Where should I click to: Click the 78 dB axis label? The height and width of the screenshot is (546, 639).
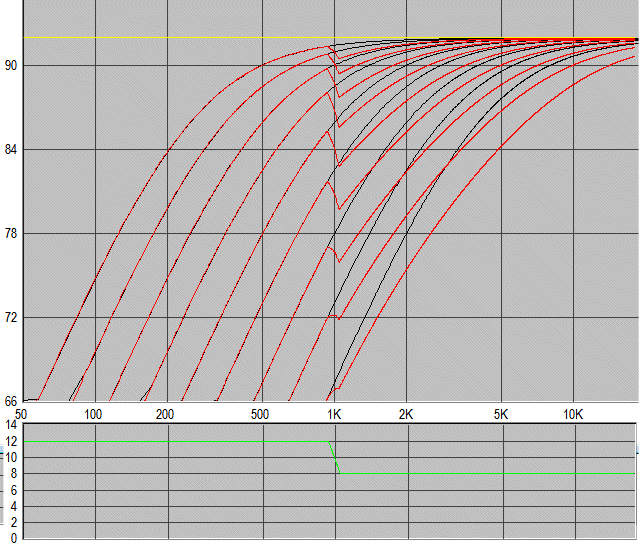tap(11, 233)
